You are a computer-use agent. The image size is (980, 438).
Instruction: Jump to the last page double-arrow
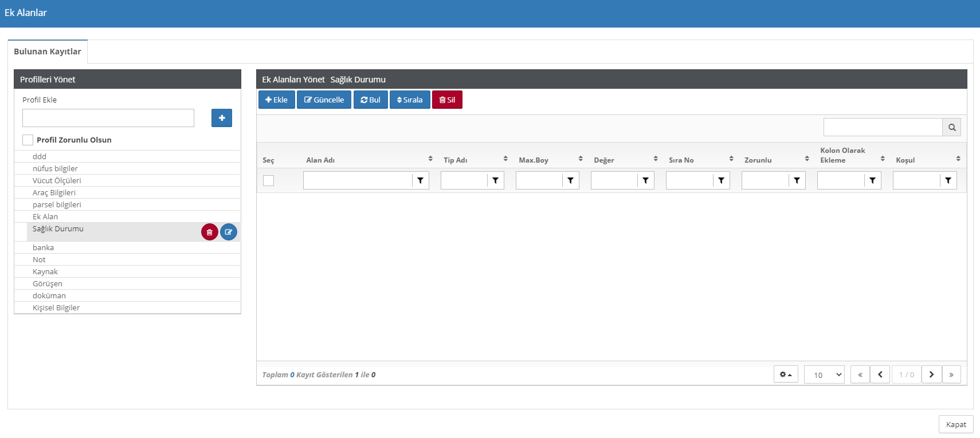tap(951, 374)
